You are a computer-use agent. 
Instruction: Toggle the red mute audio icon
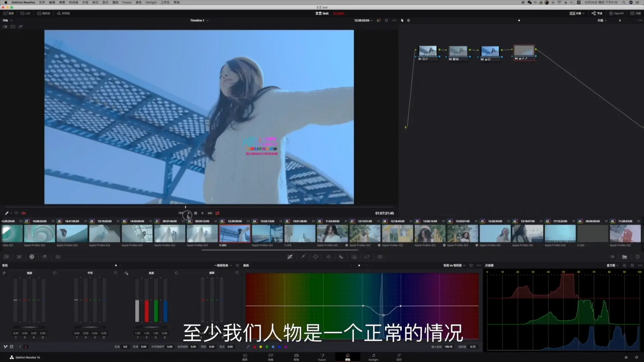pyautogui.click(x=23, y=213)
